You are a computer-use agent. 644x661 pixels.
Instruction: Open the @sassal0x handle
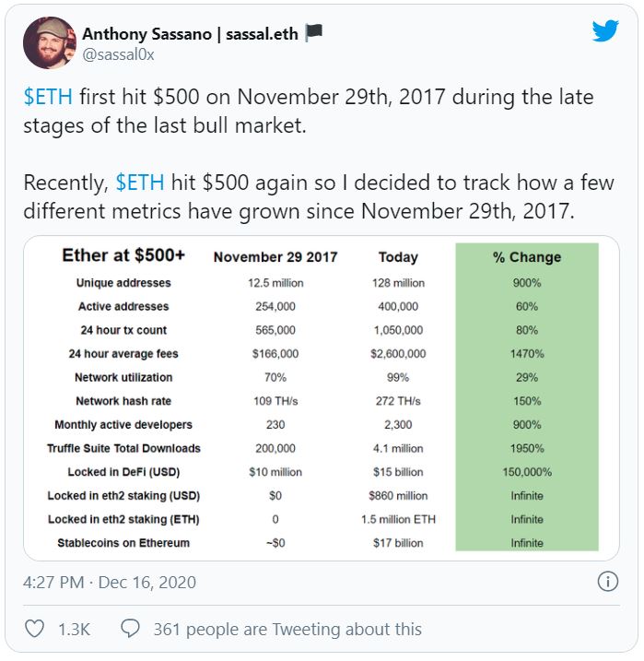click(118, 54)
